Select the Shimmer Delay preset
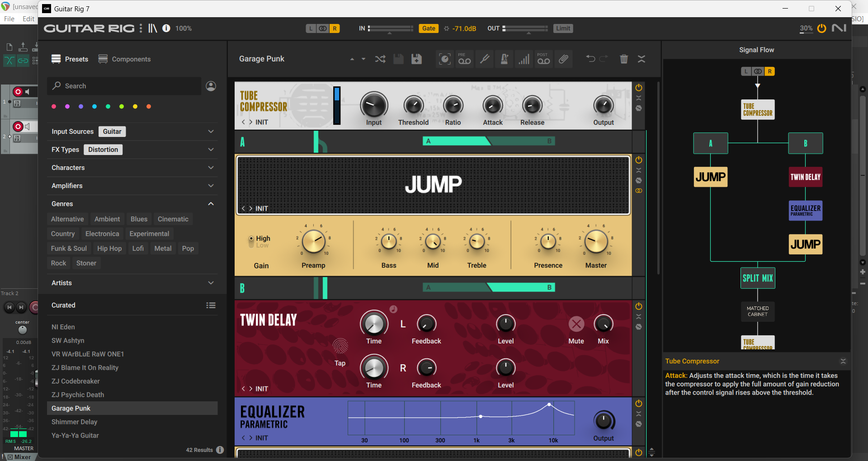Image resolution: width=868 pixels, height=461 pixels. point(132,422)
